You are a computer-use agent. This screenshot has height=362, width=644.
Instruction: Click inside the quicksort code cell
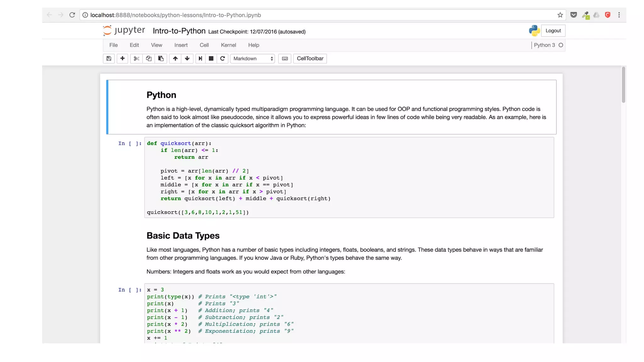pos(349,178)
